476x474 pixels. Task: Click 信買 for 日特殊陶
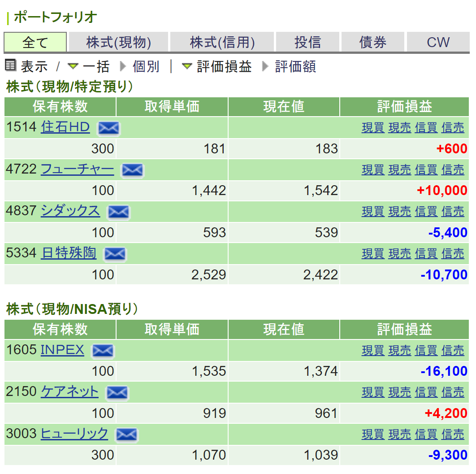coord(426,253)
